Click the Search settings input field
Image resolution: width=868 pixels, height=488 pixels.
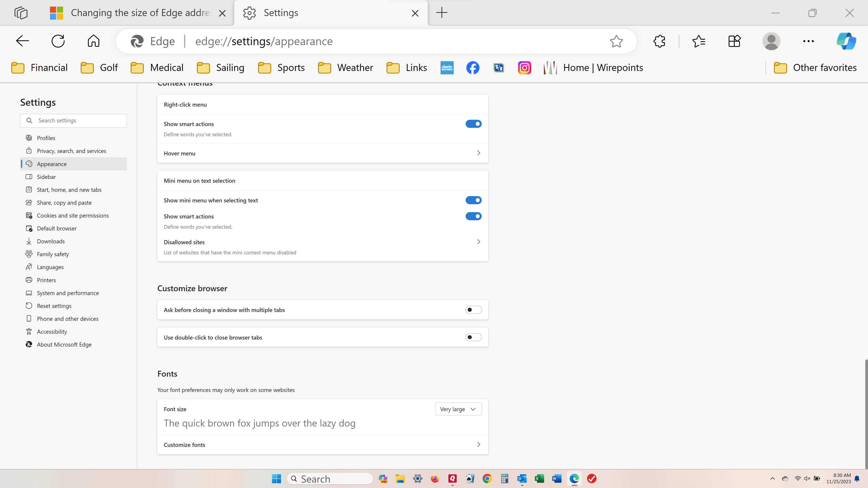click(x=73, y=120)
